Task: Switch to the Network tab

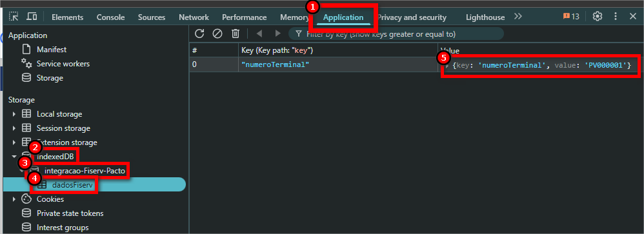Action: [194, 17]
